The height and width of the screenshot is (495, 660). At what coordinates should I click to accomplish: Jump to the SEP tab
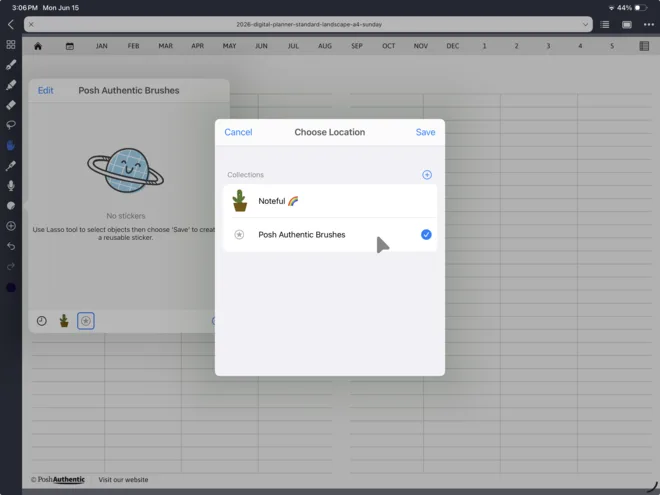(357, 46)
